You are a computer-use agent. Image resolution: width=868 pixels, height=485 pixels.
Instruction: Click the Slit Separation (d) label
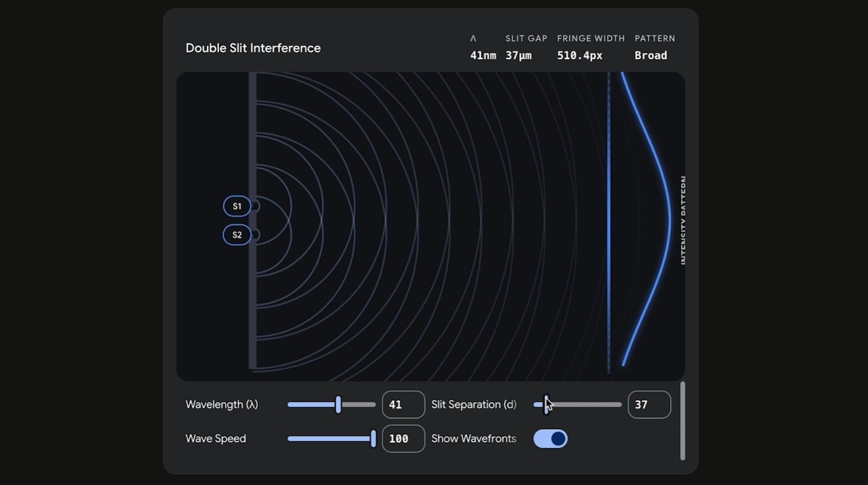click(473, 405)
